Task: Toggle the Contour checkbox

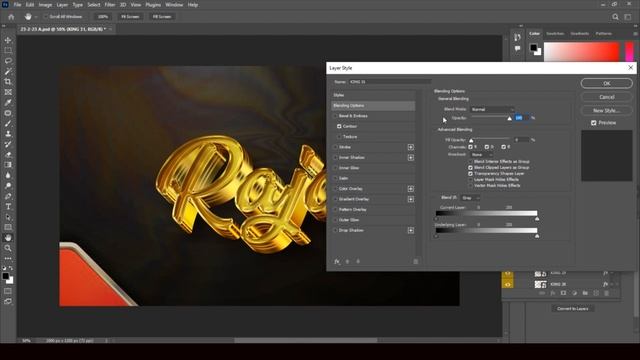Action: tap(339, 127)
